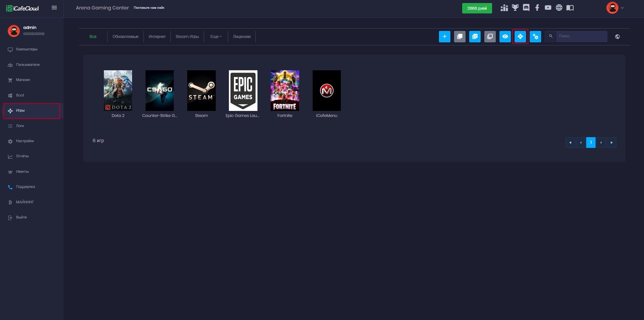Go to next page with › button
The image size is (644, 320).
601,143
